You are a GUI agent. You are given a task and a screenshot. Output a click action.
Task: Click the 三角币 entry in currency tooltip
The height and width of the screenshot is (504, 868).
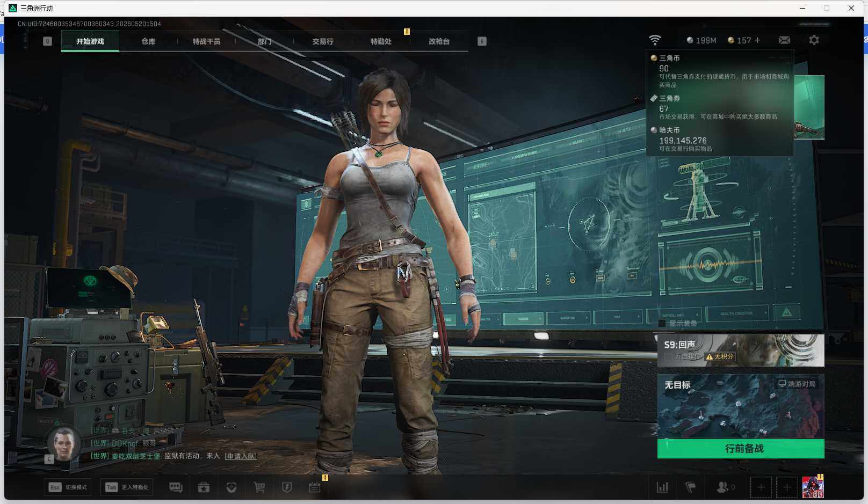tap(720, 71)
